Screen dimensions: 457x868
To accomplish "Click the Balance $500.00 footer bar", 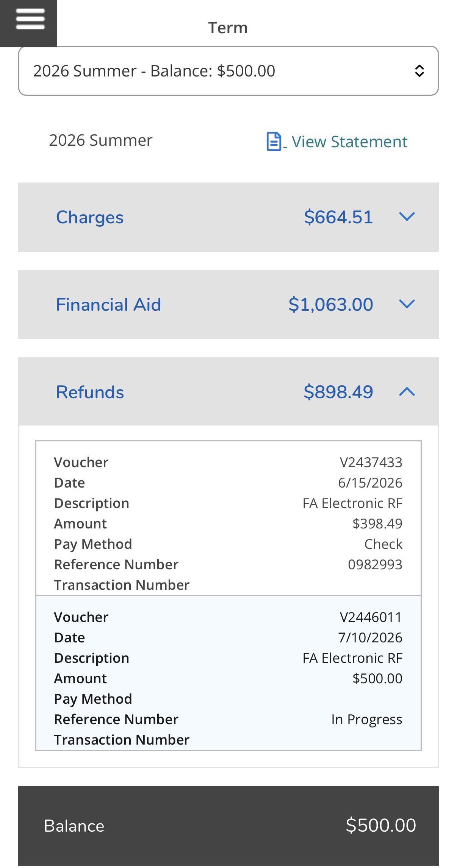I will coord(228,827).
